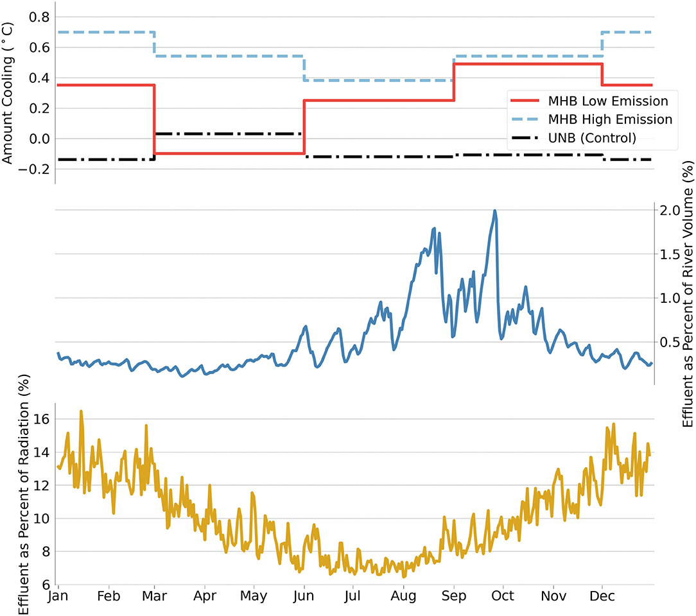The width and height of the screenshot is (696, 616).
Task: Click "Effluent as Percent of River Volume (%)" axis title
Action: click(688, 294)
